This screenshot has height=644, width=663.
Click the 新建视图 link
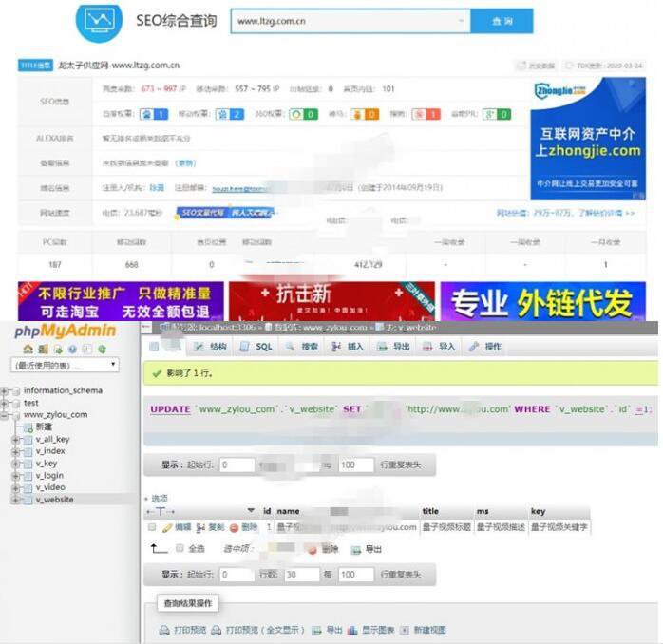click(x=429, y=631)
